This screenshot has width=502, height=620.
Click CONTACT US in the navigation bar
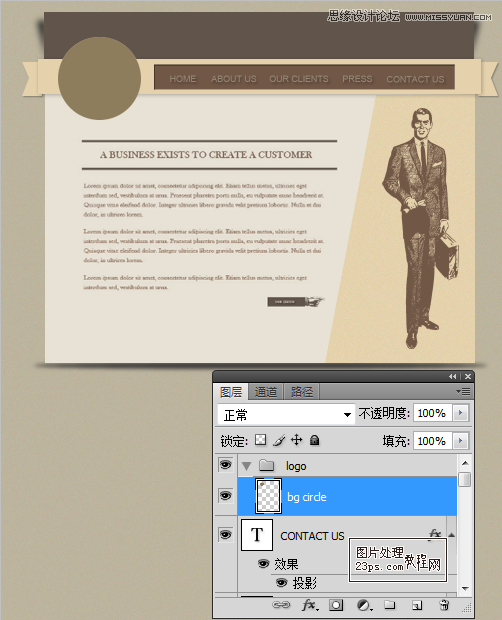coord(415,79)
